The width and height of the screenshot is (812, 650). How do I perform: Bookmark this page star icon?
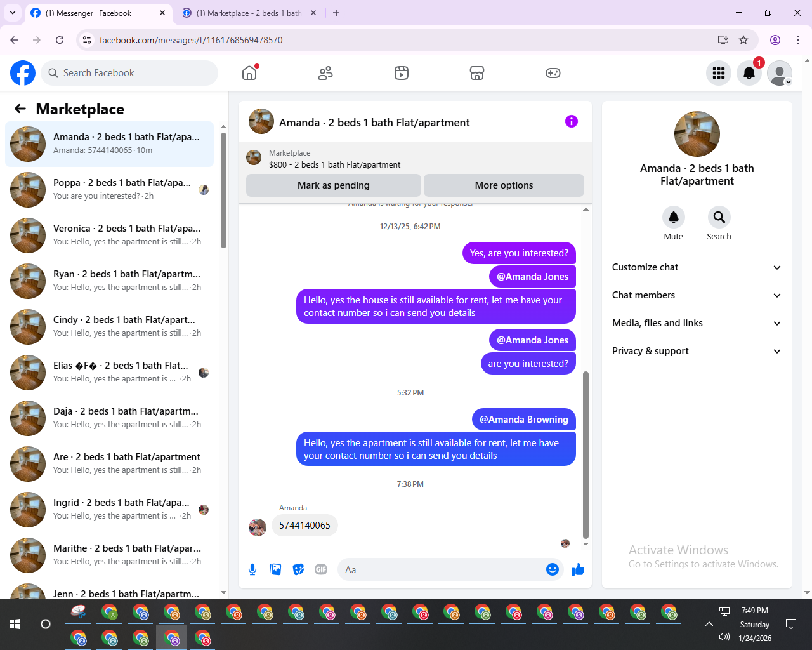coord(743,40)
